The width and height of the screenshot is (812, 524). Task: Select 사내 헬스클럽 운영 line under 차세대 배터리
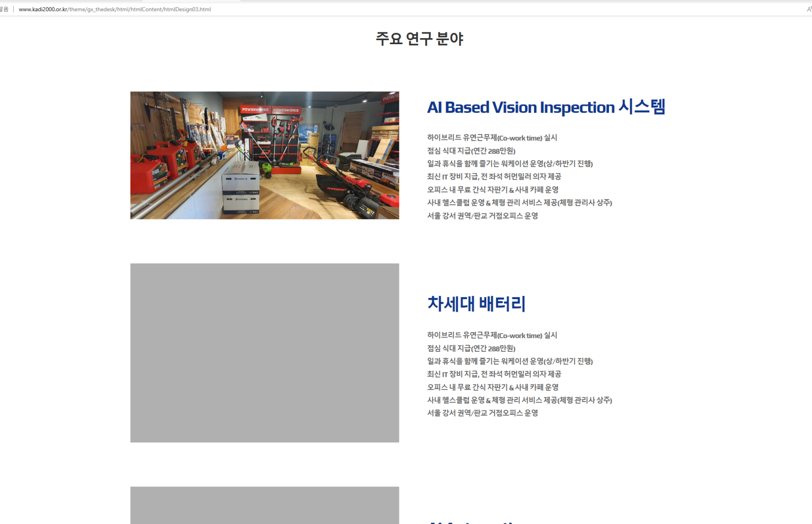(520, 400)
